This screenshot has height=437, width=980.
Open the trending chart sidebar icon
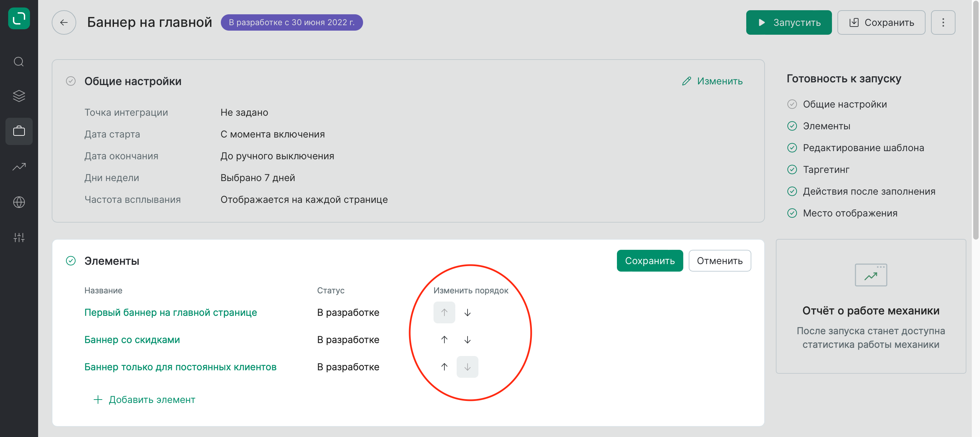19,167
